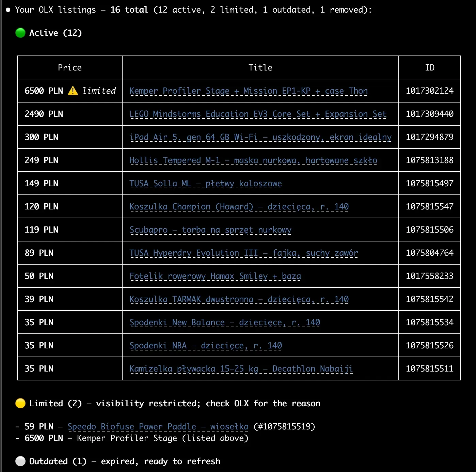Click the ID column header
The width and height of the screenshot is (476, 472).
coord(430,67)
